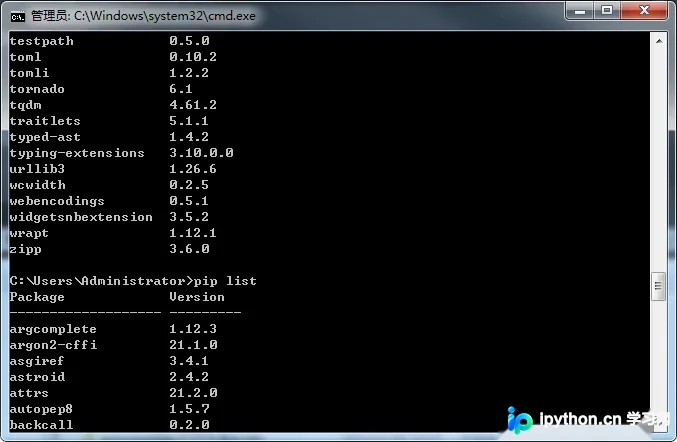Click version 0.2.0 of backcall
The image size is (677, 442).
pos(189,425)
